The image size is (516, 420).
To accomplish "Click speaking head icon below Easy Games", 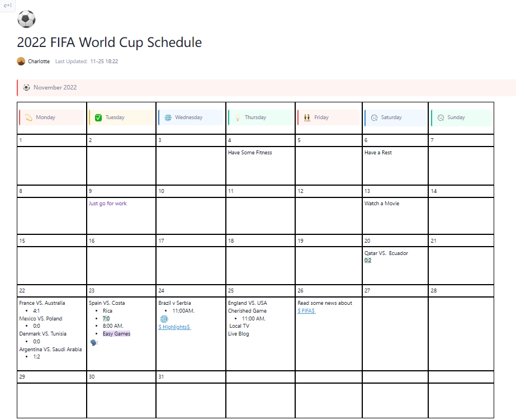I will tap(94, 343).
